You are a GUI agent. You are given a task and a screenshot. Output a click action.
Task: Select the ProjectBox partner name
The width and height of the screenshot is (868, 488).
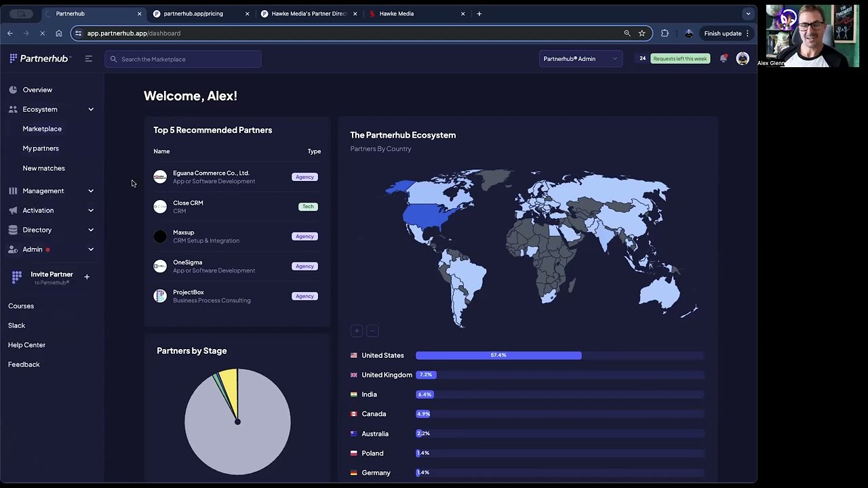(188, 292)
